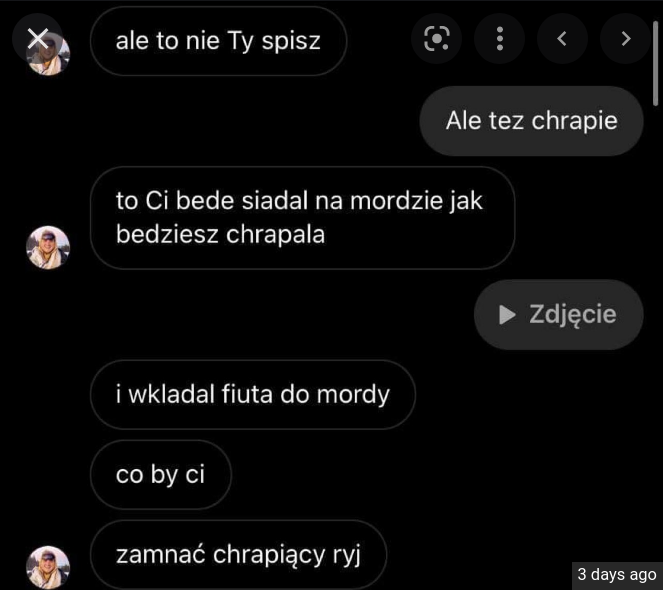
Task: Open the three-dot more options menu
Action: [x=499, y=38]
